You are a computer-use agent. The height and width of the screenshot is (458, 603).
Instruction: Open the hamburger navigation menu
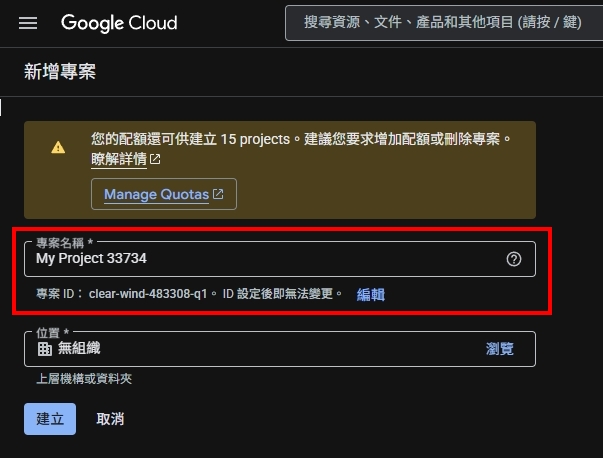pyautogui.click(x=28, y=23)
